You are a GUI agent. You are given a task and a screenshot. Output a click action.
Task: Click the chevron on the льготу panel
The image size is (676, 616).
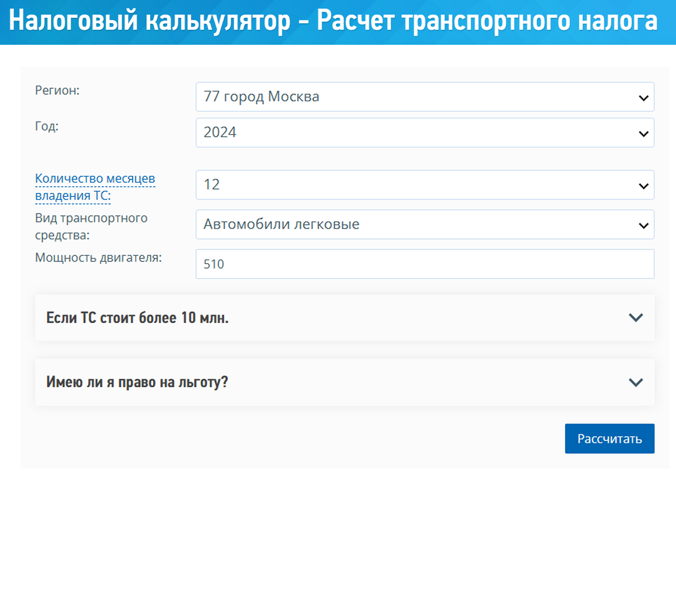click(x=635, y=382)
